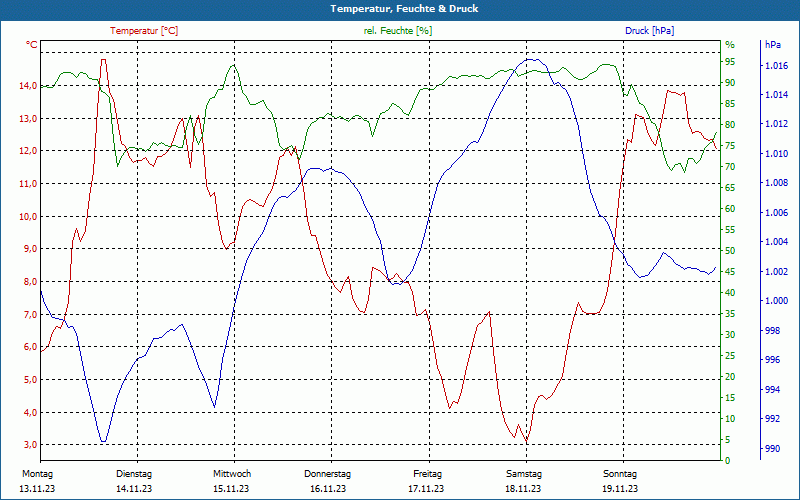This screenshot has width=800, height=500.
Task: Click the 3,0 temperature axis value
Action: 30,445
